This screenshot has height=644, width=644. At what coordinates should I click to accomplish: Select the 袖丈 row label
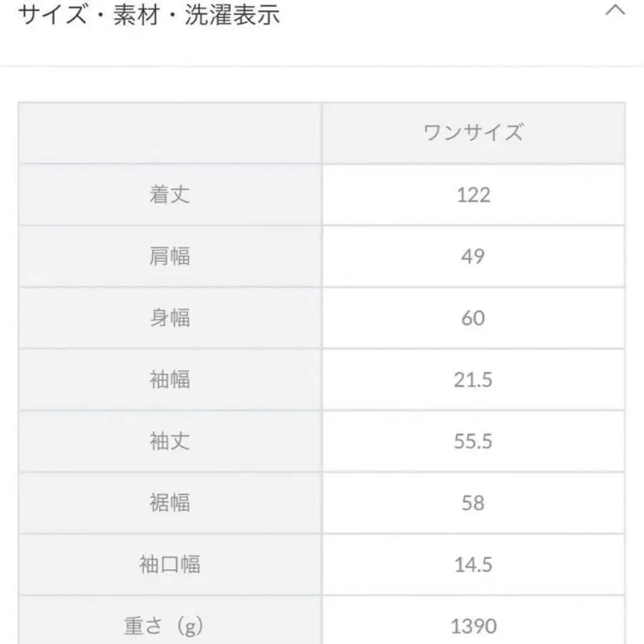click(170, 441)
